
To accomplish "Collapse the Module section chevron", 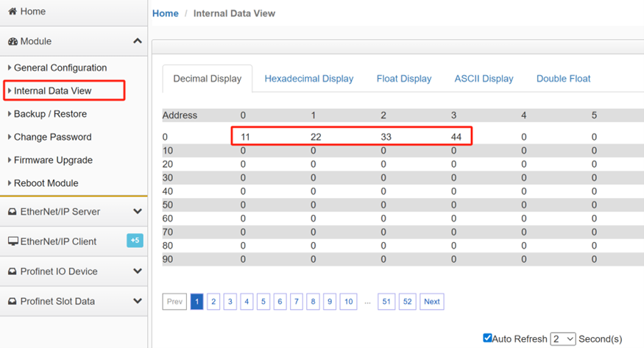I will pos(138,41).
